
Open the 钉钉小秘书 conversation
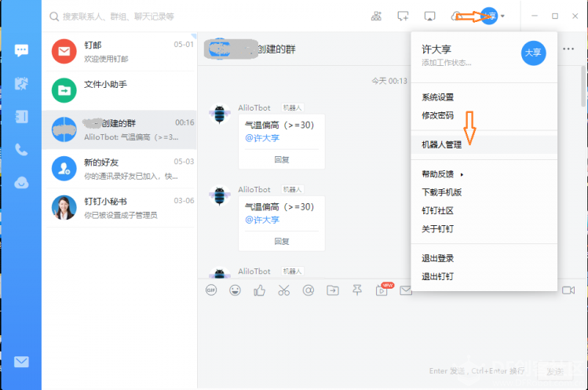click(x=119, y=208)
